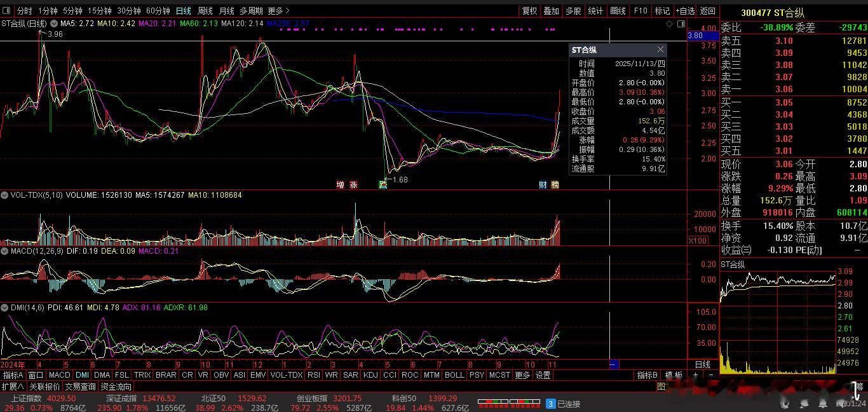
Task: Toggle right panel icon beside the diamond
Action: point(681,24)
